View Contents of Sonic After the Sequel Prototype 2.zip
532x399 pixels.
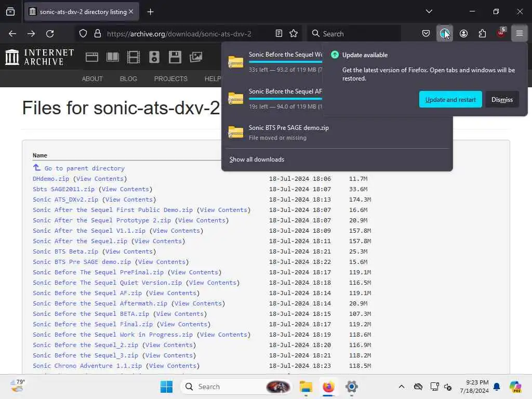(202, 220)
